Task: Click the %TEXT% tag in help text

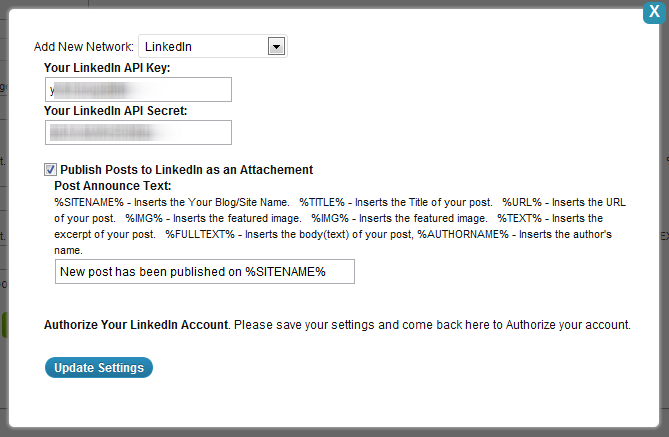Action: (519, 218)
